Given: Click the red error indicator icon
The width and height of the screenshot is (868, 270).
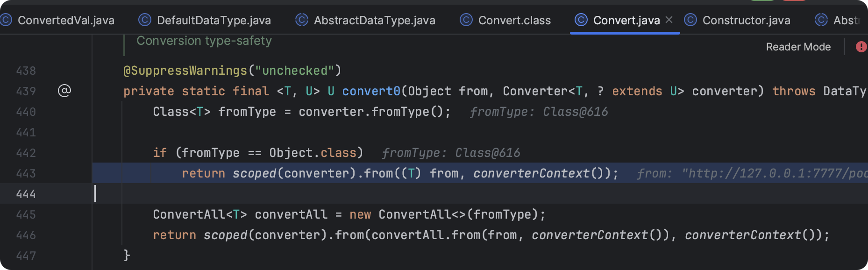Looking at the screenshot, I should pos(861,47).
